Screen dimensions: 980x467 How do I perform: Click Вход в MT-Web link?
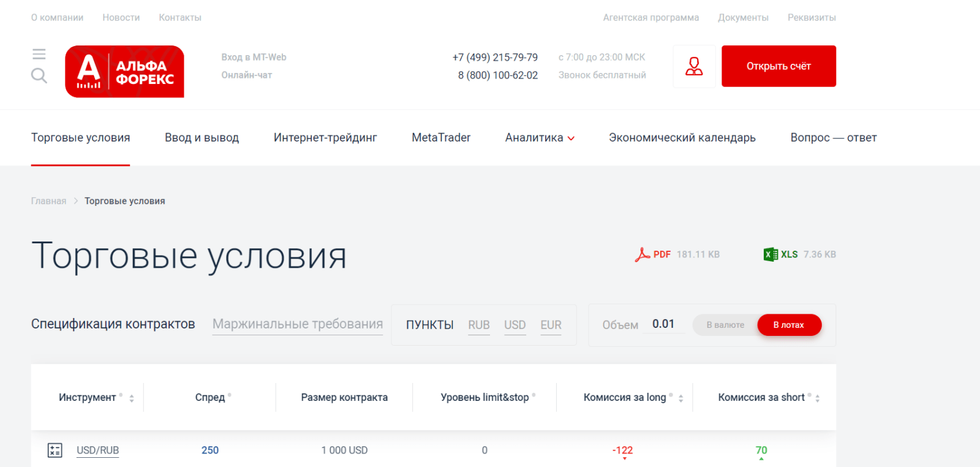point(254,57)
